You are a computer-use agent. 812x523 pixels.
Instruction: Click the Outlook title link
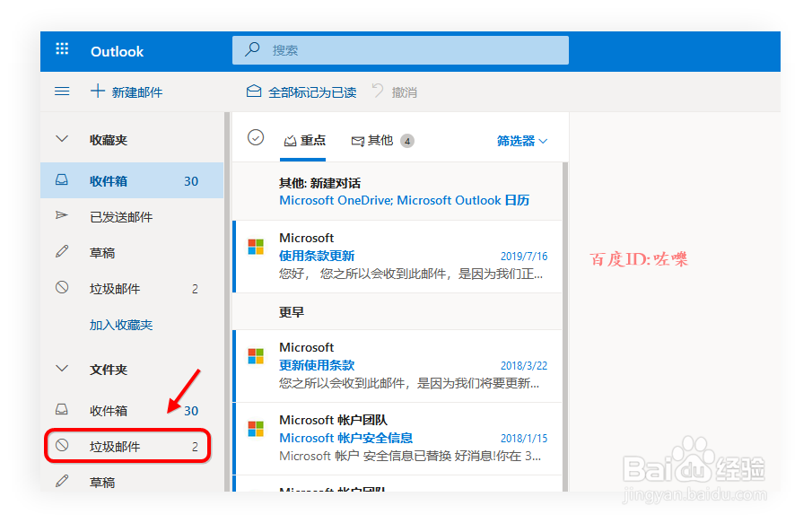(x=117, y=51)
